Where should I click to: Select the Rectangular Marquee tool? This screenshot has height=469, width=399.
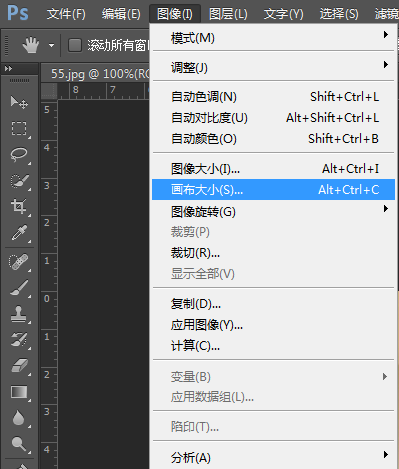pyautogui.click(x=19, y=128)
